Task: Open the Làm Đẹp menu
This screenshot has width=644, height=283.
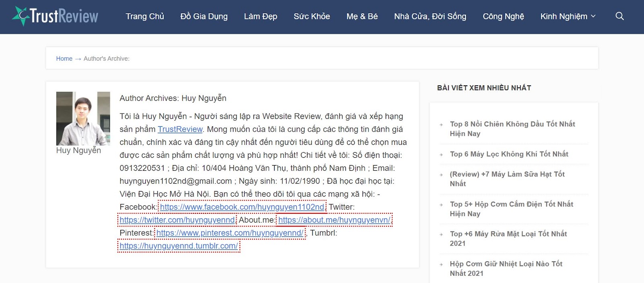Action: tap(260, 17)
